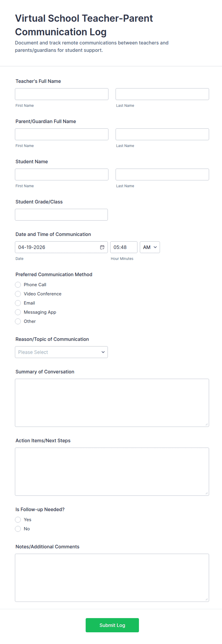
Task: Choose Video Conference communication method
Action: (x=18, y=294)
